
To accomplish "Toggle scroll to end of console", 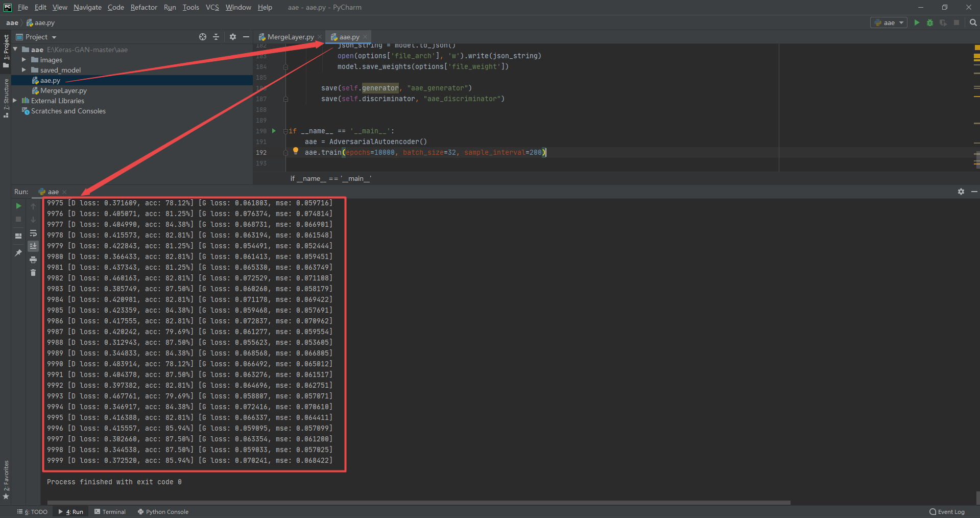I will click(33, 246).
